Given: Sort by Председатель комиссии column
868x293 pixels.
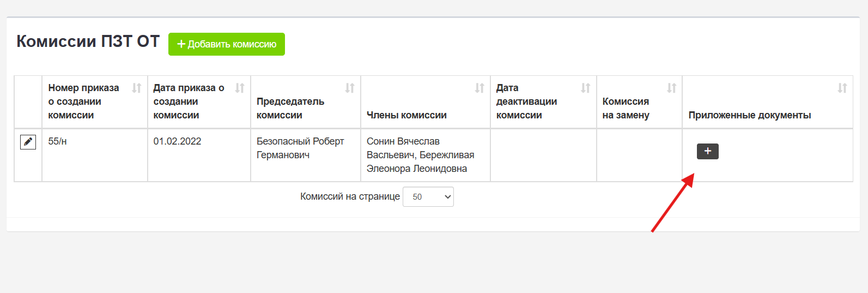Looking at the screenshot, I should point(349,88).
